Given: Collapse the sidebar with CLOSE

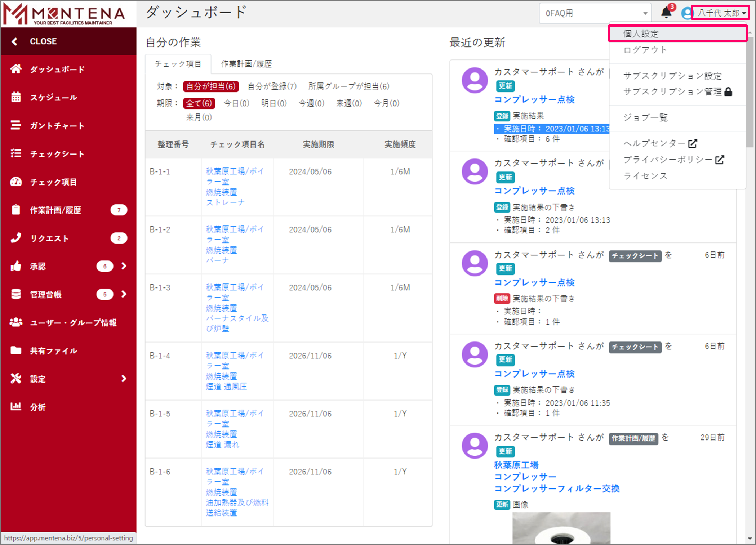Looking at the screenshot, I should tap(43, 41).
